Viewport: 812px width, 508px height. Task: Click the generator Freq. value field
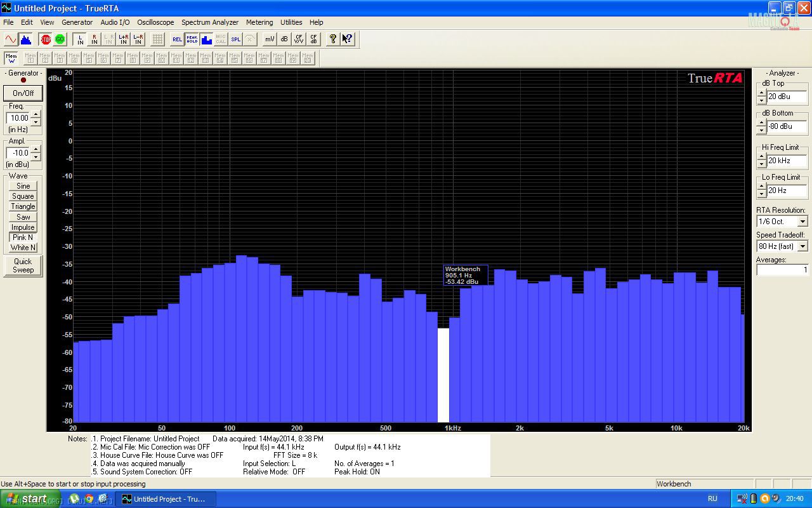[x=18, y=117]
